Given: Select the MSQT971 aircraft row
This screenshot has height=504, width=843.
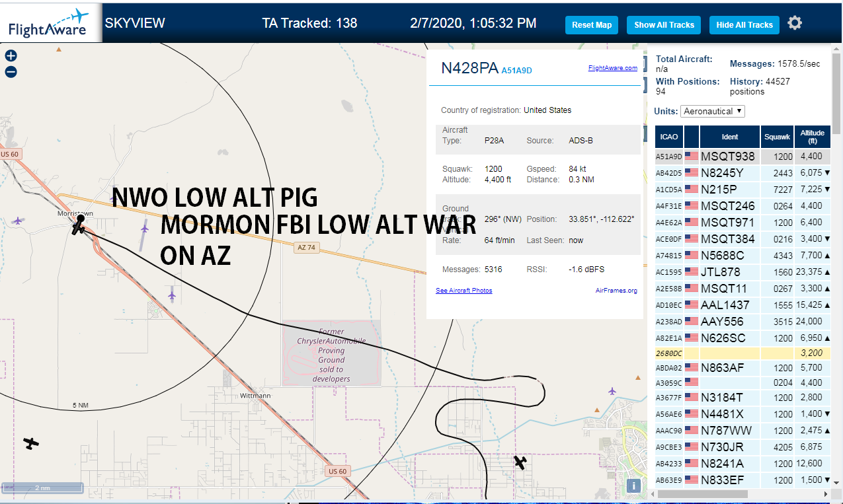Looking at the screenshot, I should (743, 223).
